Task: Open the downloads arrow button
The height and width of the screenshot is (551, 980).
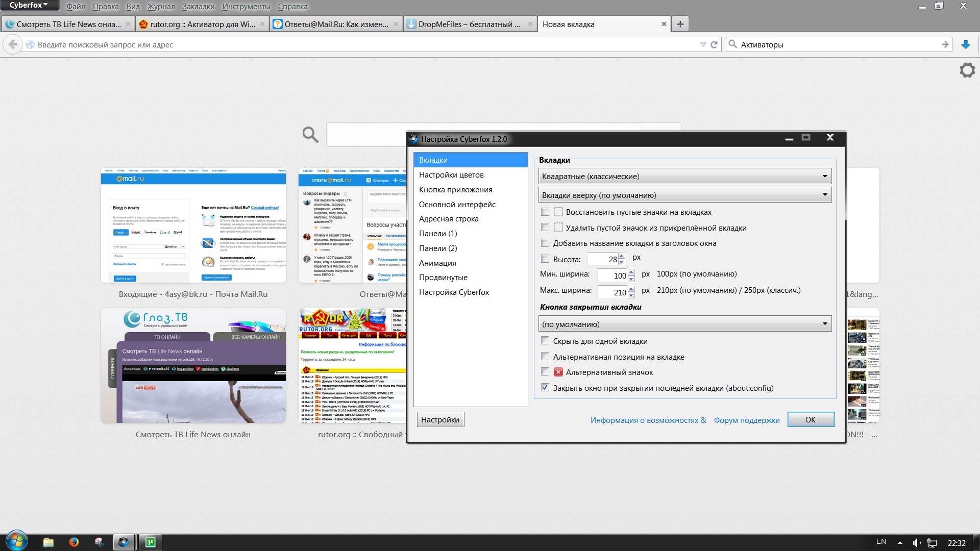Action: pos(966,45)
